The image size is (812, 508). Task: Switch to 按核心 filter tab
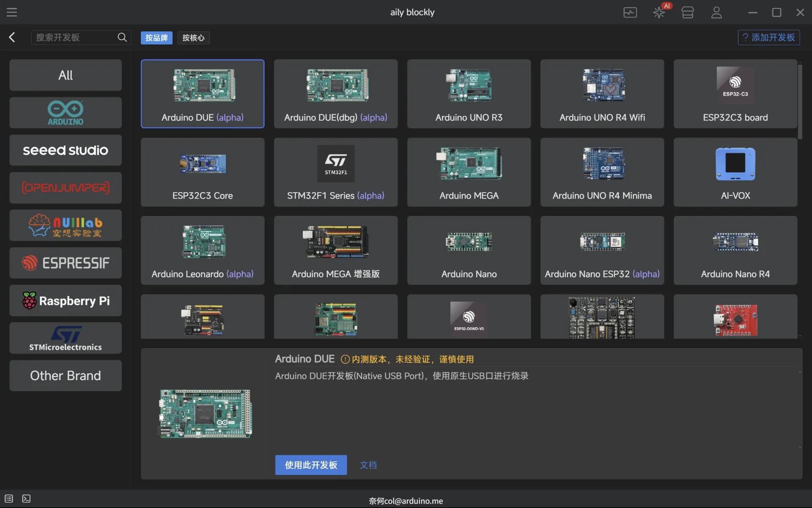193,38
